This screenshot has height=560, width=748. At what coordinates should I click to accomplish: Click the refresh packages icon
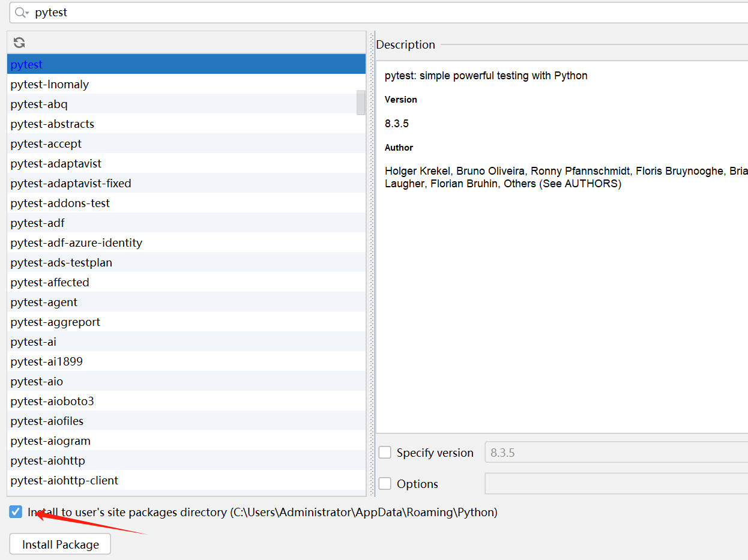(19, 43)
